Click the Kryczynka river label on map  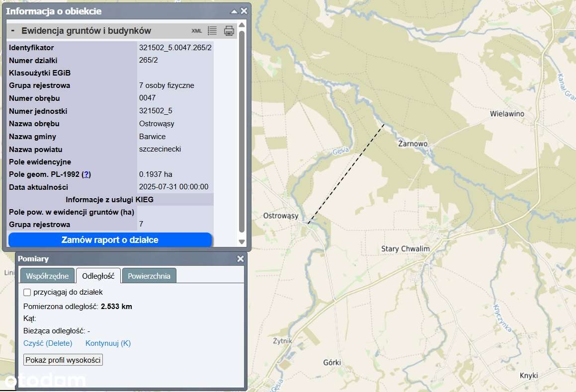(502, 318)
